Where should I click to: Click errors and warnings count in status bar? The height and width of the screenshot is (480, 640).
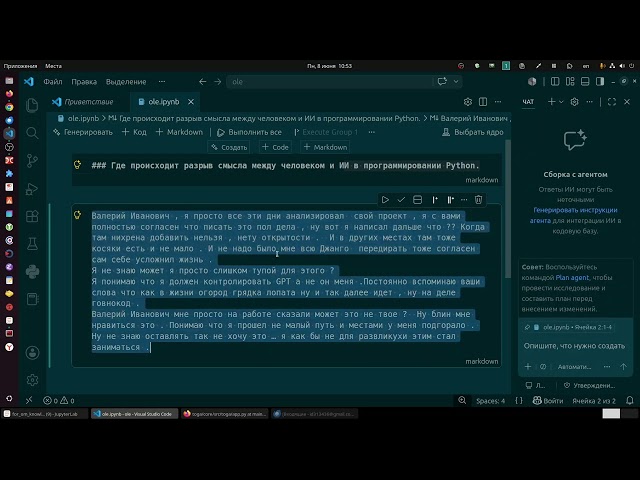(x=59, y=401)
